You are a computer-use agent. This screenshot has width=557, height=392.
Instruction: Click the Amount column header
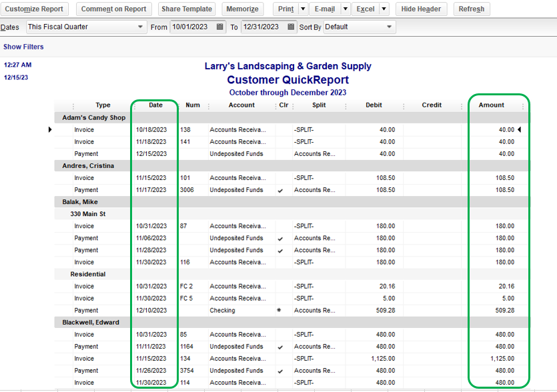click(491, 105)
